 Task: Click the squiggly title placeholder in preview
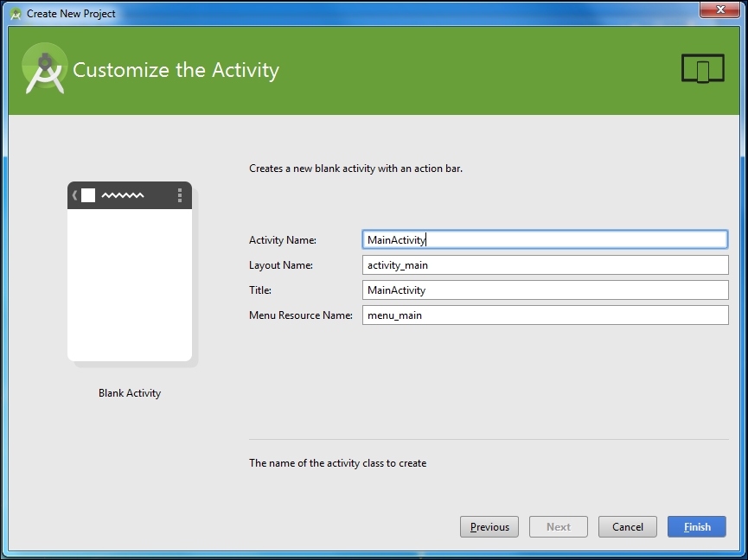123,196
